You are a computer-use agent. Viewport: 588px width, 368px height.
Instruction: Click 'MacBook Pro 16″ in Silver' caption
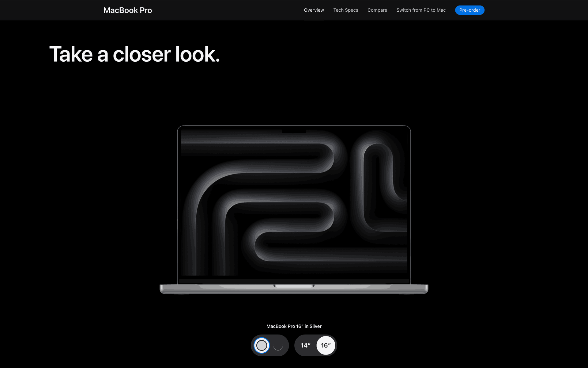point(294,326)
